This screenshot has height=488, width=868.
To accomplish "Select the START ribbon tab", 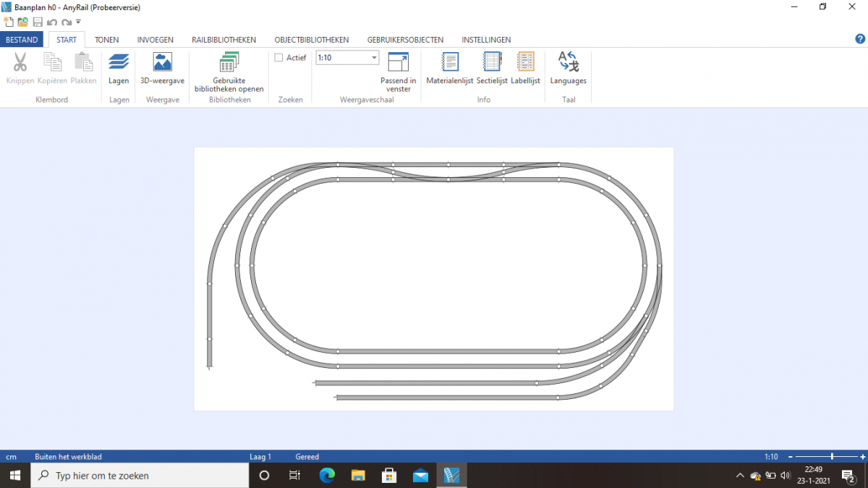I will (67, 40).
